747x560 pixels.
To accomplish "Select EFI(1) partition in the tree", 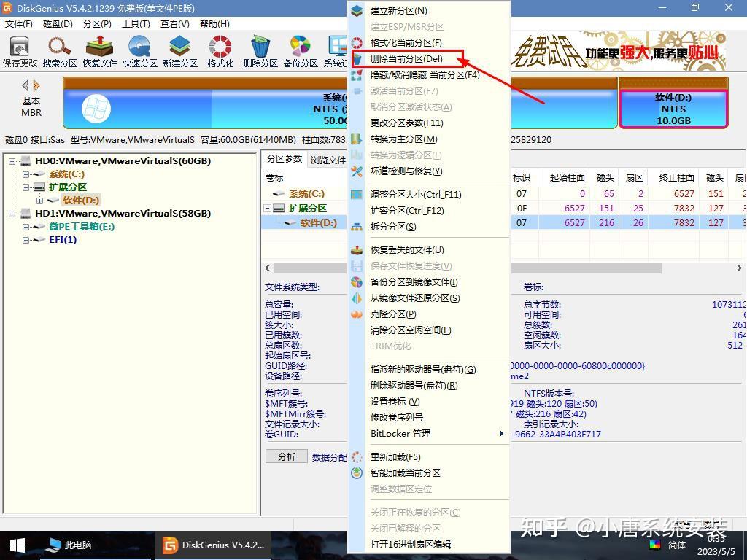I will click(63, 239).
